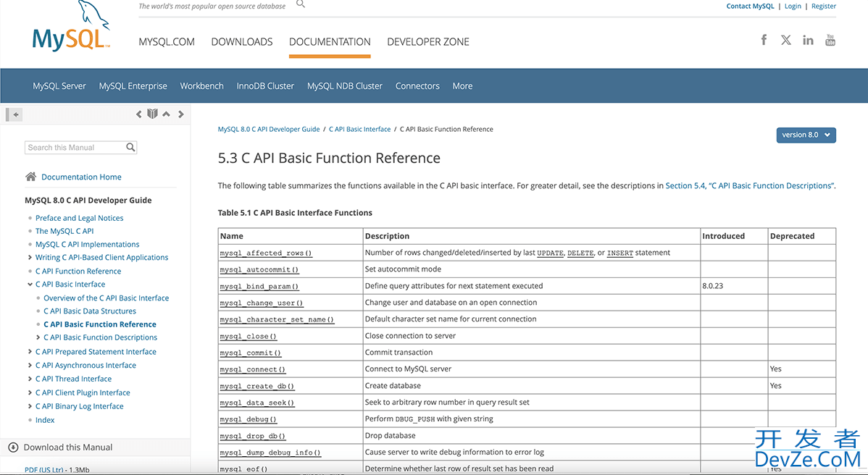
Task: Open the version 8.0 dropdown
Action: click(x=806, y=135)
